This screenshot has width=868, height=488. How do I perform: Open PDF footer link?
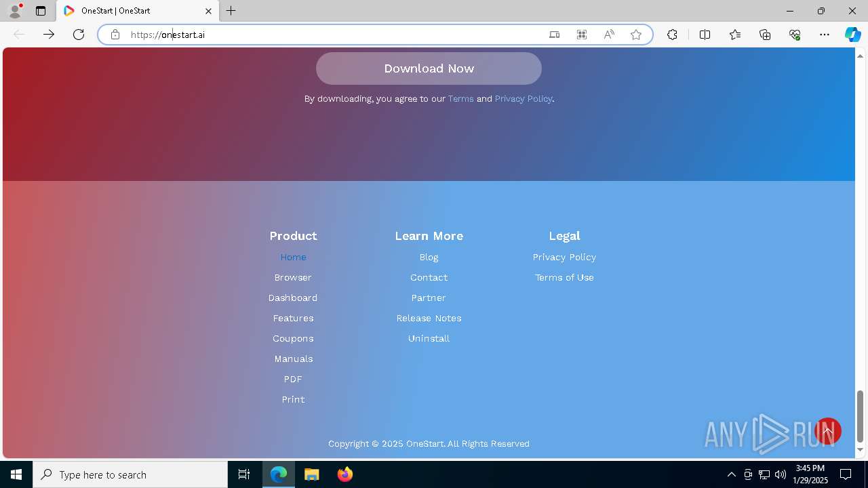293,379
